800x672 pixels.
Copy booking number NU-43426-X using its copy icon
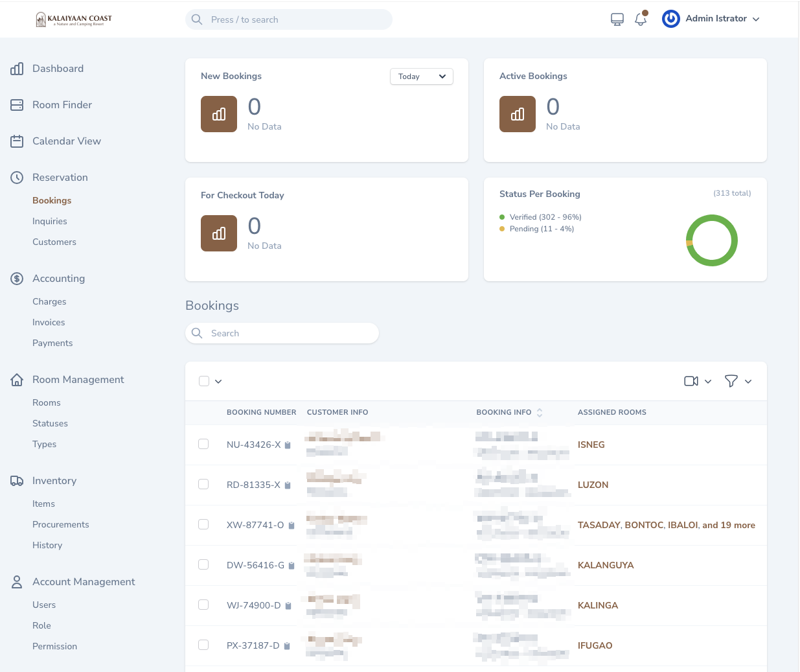pyautogui.click(x=288, y=445)
